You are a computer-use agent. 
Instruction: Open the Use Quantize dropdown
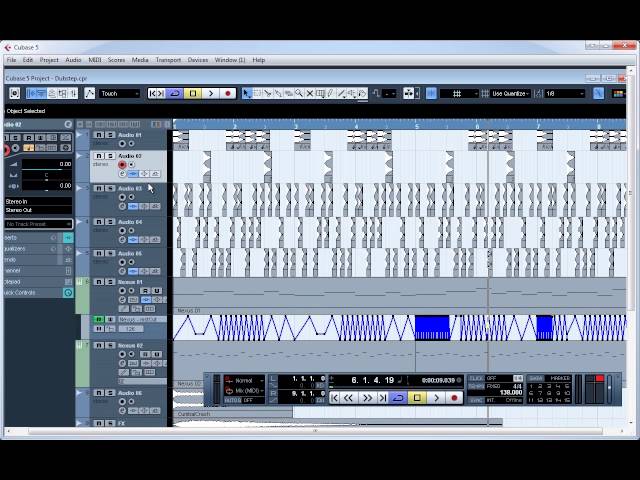(510, 93)
